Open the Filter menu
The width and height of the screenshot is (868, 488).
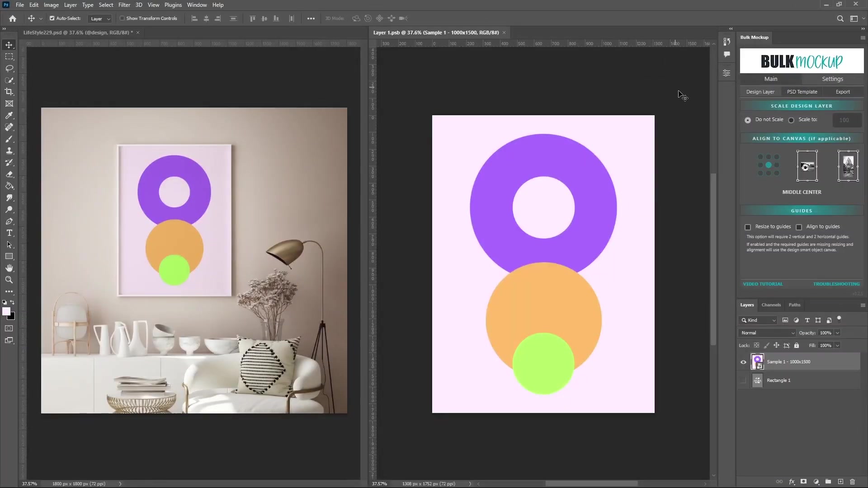click(124, 5)
